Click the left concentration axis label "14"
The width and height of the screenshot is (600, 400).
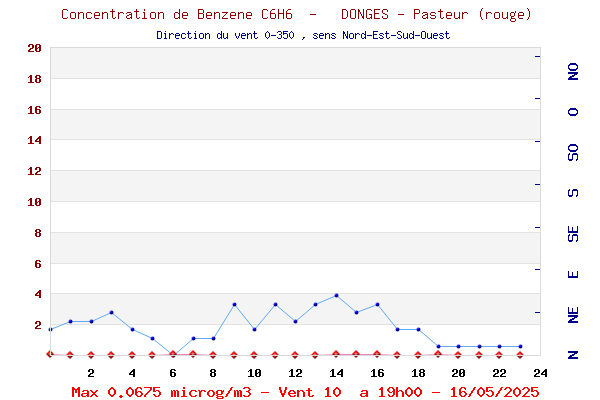point(34,140)
